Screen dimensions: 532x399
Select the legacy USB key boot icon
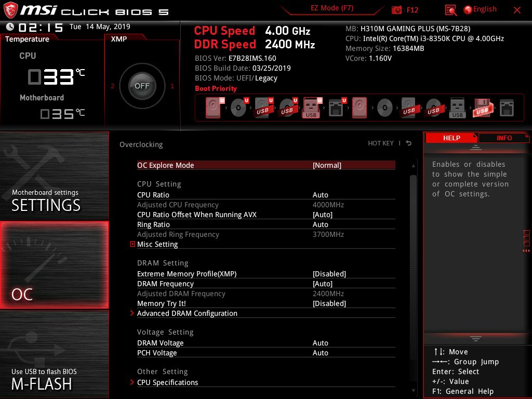coord(457,108)
